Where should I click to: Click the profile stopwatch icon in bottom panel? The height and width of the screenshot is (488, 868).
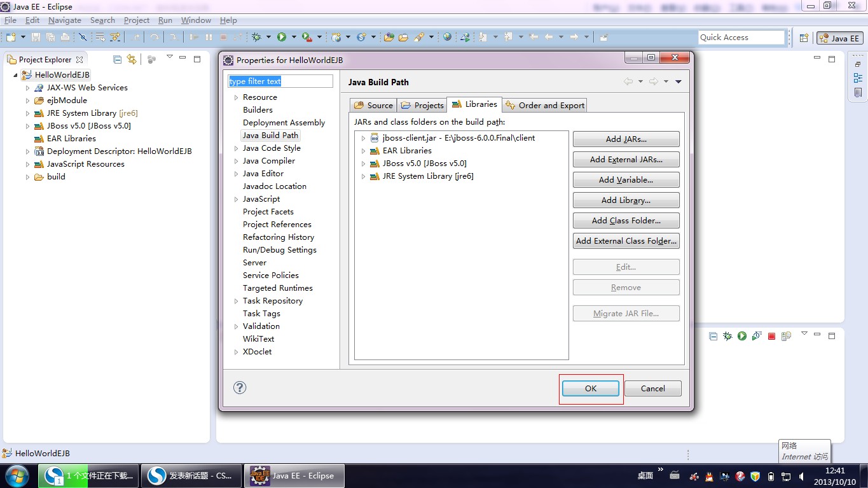click(x=757, y=336)
